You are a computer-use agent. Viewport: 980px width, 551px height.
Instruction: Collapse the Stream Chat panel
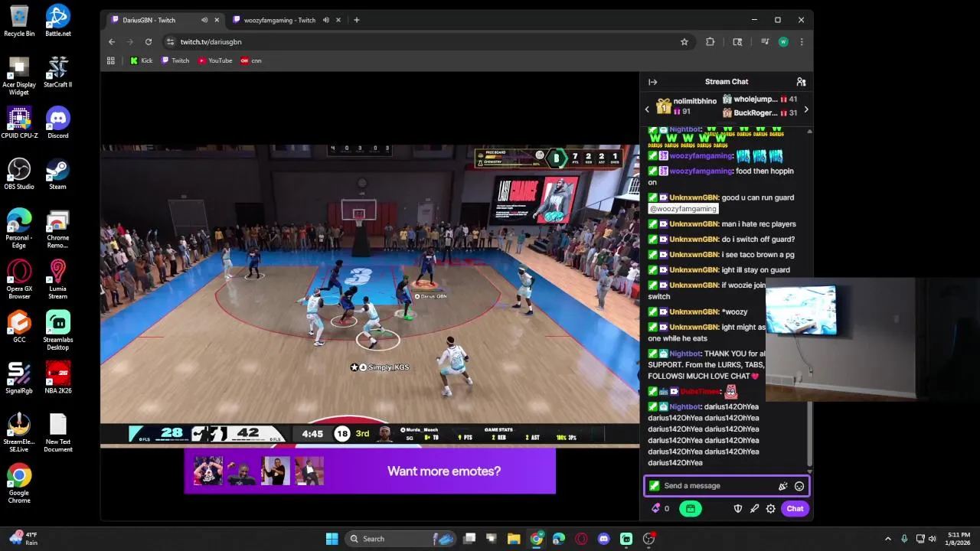click(652, 82)
